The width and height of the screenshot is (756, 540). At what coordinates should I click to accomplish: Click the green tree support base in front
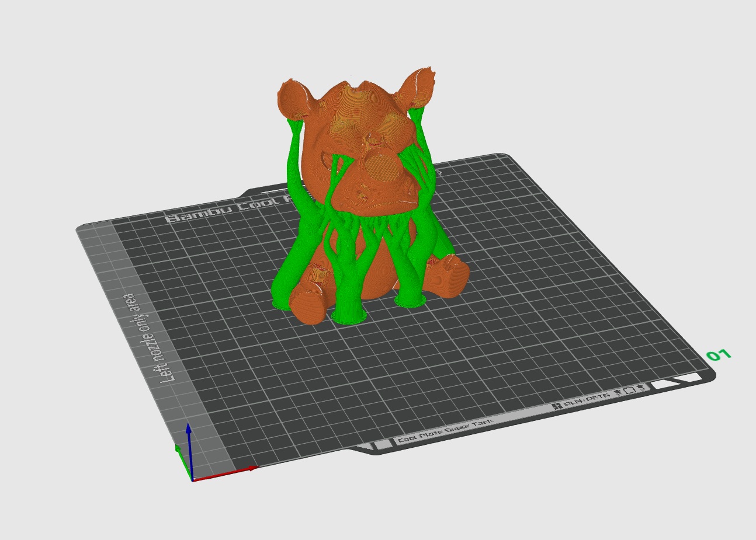350,316
